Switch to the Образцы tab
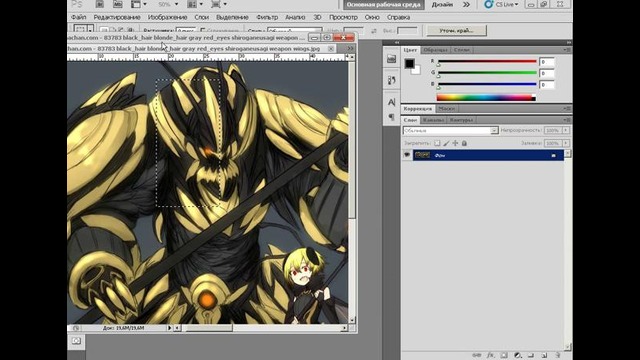640x360 pixels. click(435, 50)
